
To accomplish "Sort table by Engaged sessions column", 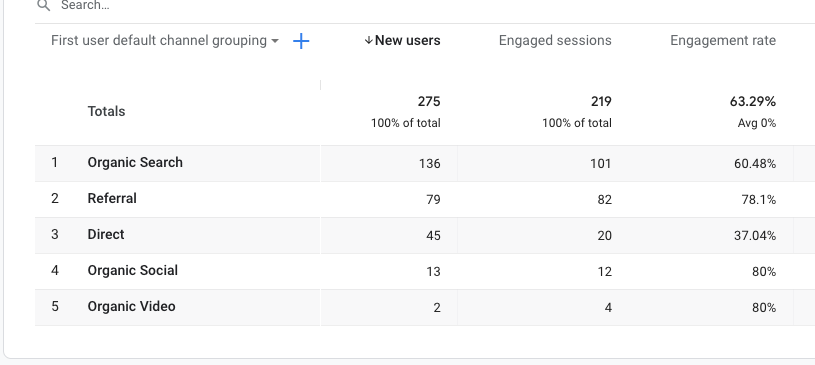I will 555,41.
